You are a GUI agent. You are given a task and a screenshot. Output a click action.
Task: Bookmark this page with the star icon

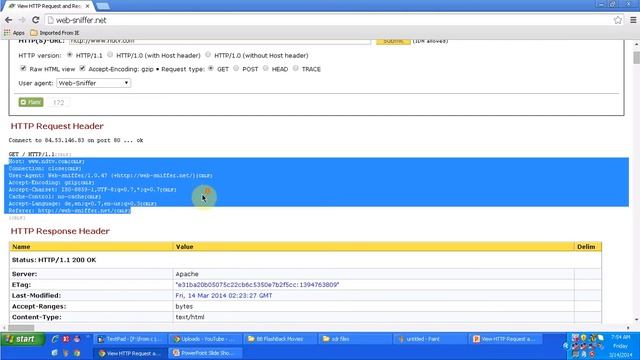point(618,20)
